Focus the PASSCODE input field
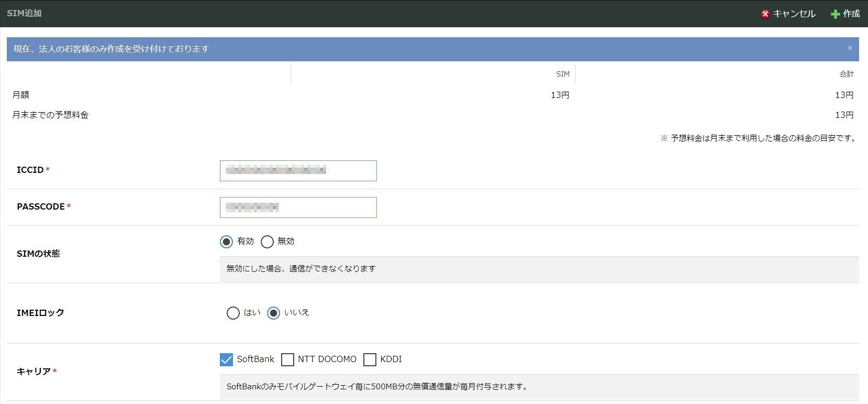This screenshot has height=404, width=868. coord(298,208)
